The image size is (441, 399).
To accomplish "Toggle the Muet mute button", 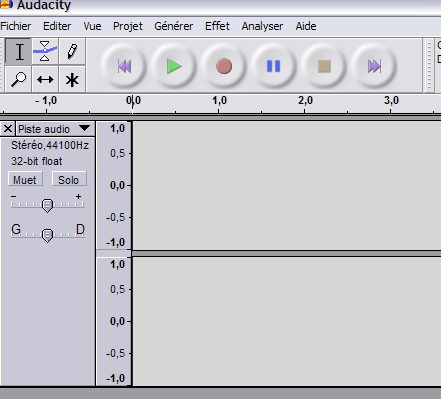I will pos(25,180).
